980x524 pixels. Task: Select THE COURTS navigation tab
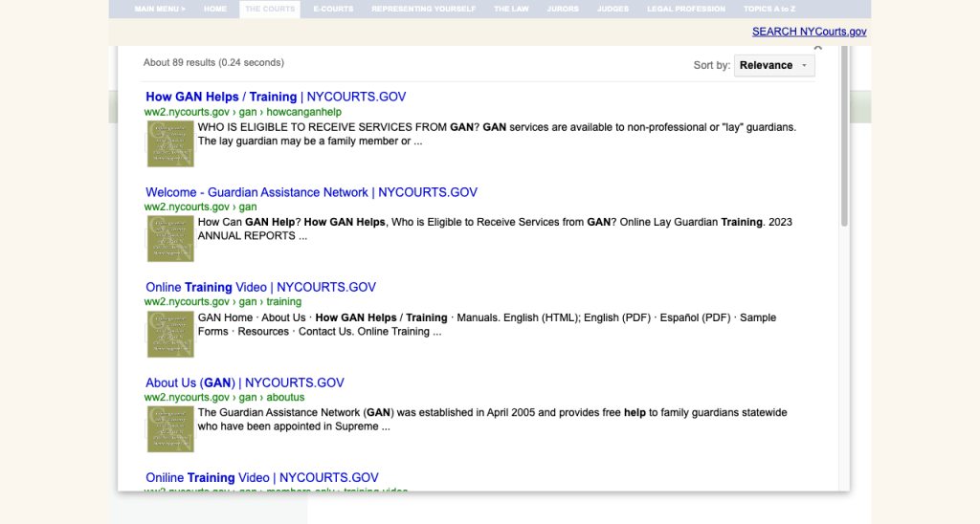270,9
